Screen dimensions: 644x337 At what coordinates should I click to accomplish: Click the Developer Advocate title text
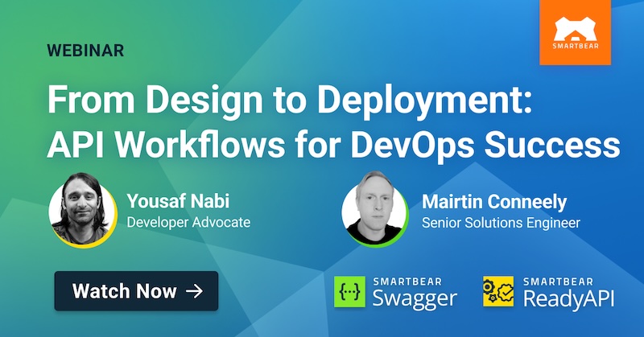(x=188, y=223)
